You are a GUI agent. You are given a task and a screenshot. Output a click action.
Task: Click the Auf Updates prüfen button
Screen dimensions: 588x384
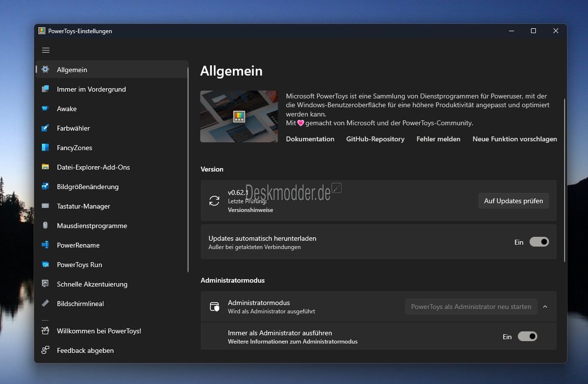[x=513, y=201]
